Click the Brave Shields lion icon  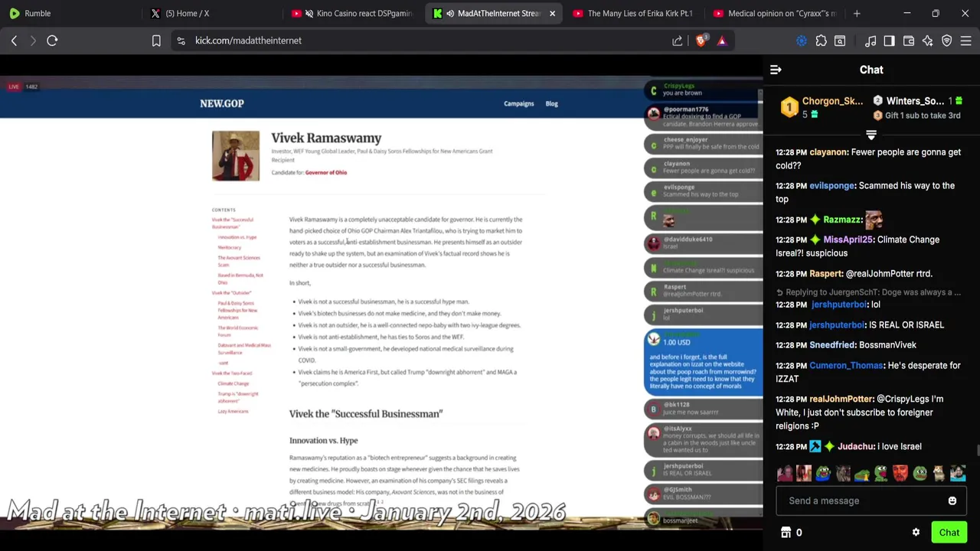pos(701,41)
